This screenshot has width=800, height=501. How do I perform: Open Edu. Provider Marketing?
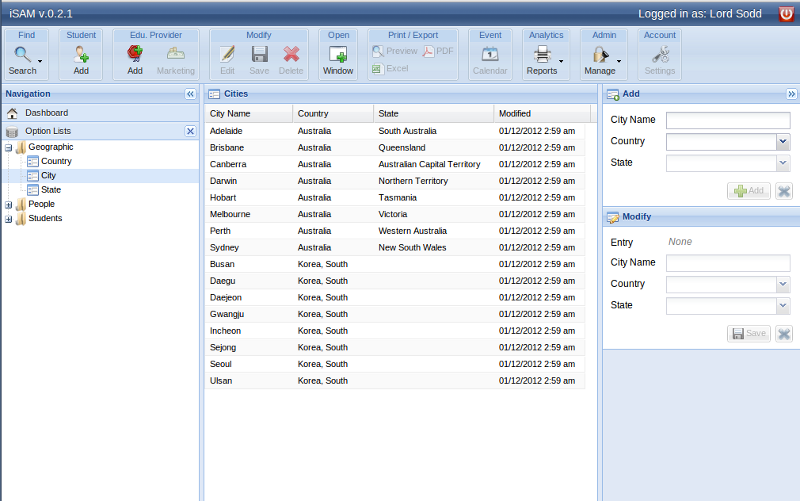(176, 61)
